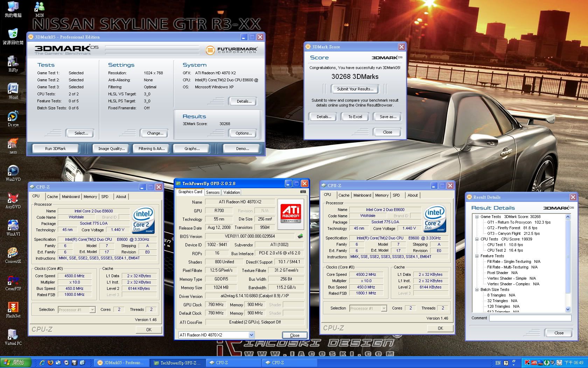Open About tab in the 4500.2 MHz CPU-Z window

[412, 195]
